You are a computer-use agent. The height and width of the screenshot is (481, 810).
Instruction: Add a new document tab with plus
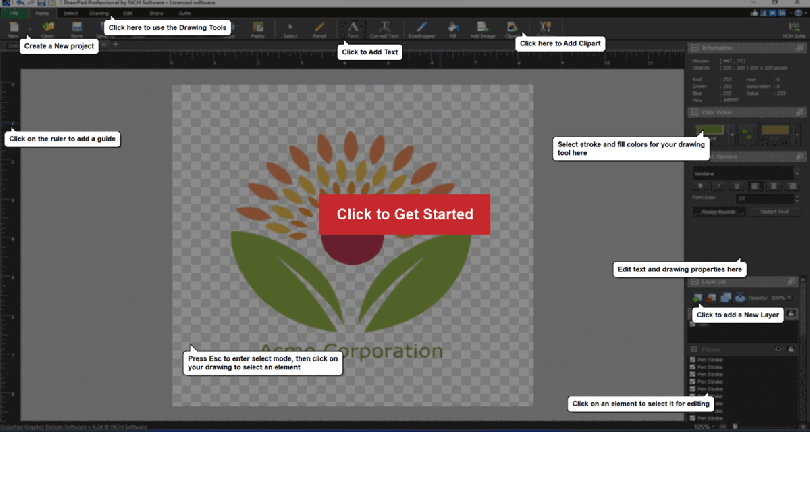[116, 44]
